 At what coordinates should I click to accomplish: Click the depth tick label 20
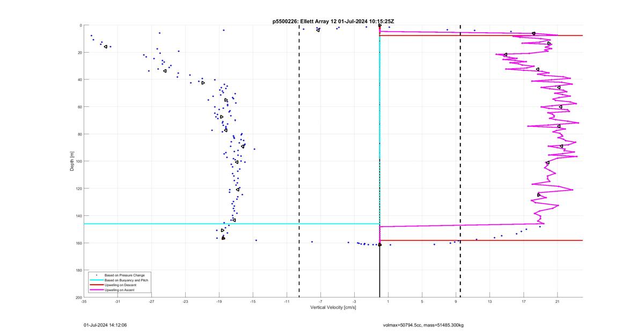point(79,53)
